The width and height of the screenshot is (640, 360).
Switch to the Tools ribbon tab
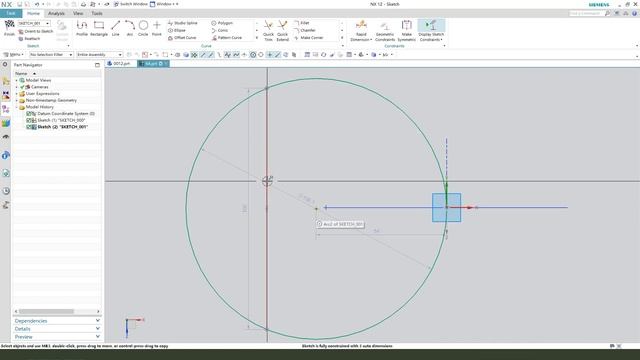click(x=97, y=13)
